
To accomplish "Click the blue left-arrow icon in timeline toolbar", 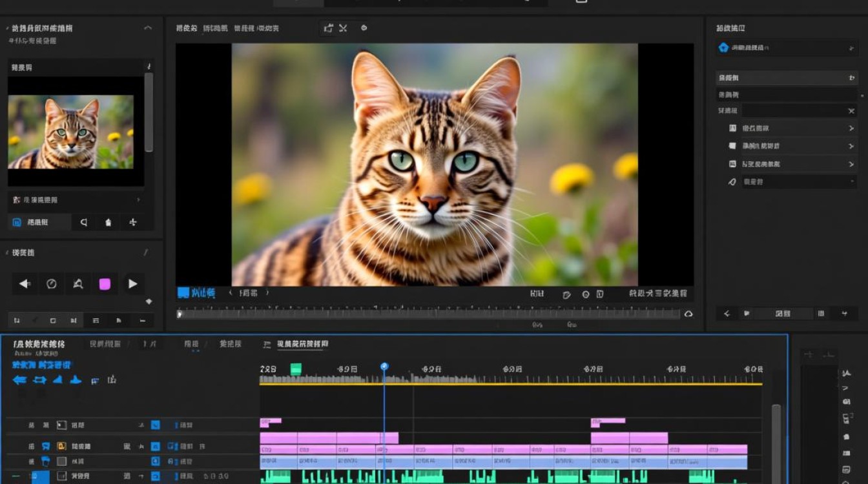I will 20,380.
